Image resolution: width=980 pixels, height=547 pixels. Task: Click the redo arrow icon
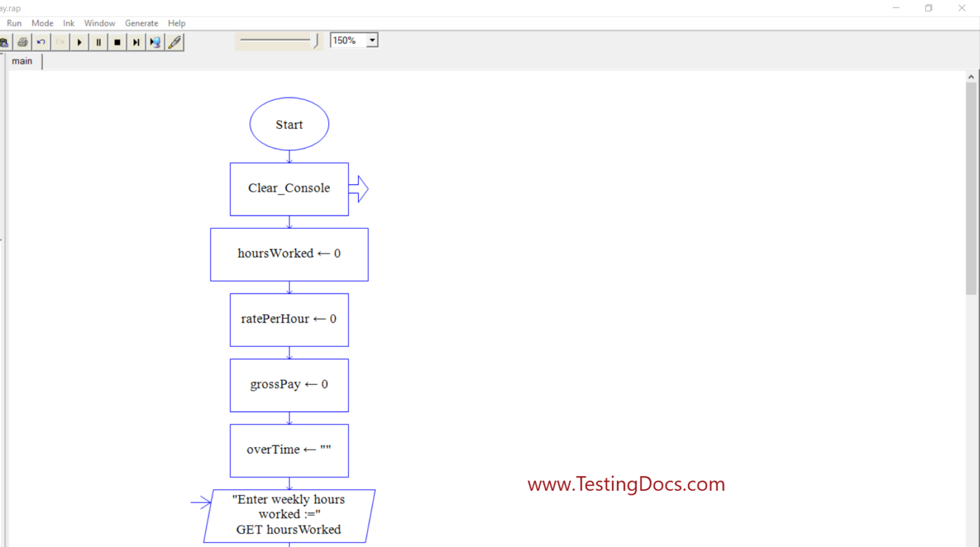pos(59,41)
